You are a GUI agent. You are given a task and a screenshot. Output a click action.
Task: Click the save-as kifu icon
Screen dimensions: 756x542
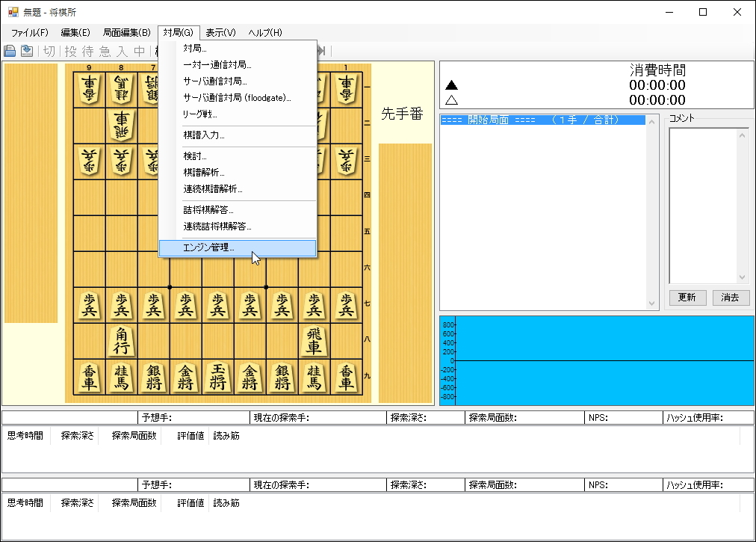(x=26, y=51)
